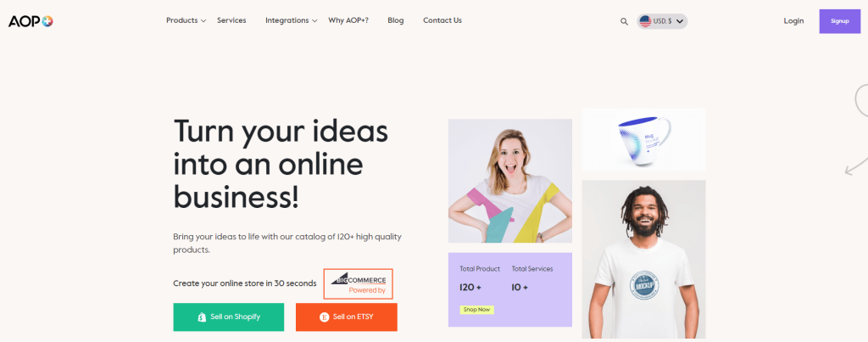Click the BigCommerce Powered by badge
Viewport: 868px width, 342px height.
[x=359, y=283]
